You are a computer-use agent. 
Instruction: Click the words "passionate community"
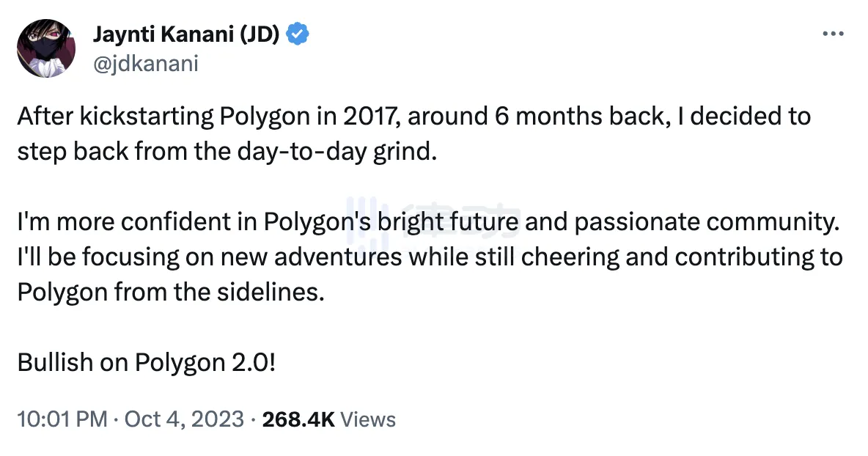pyautogui.click(x=705, y=223)
